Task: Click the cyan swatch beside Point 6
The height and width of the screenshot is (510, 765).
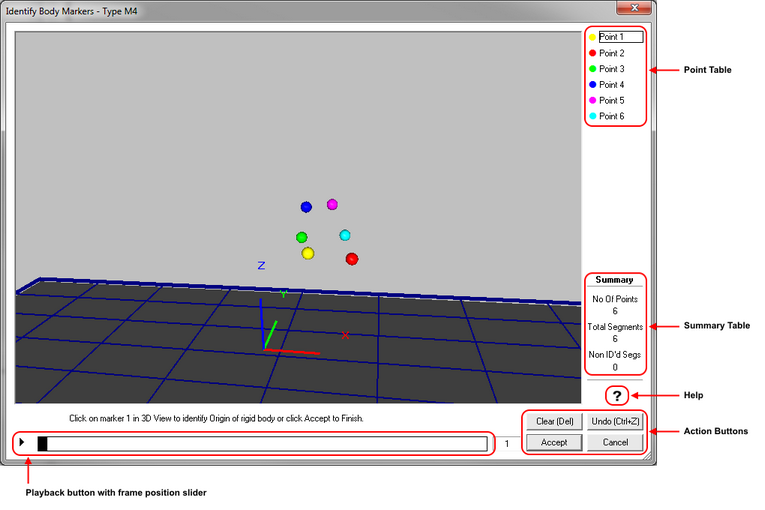Action: pyautogui.click(x=592, y=117)
